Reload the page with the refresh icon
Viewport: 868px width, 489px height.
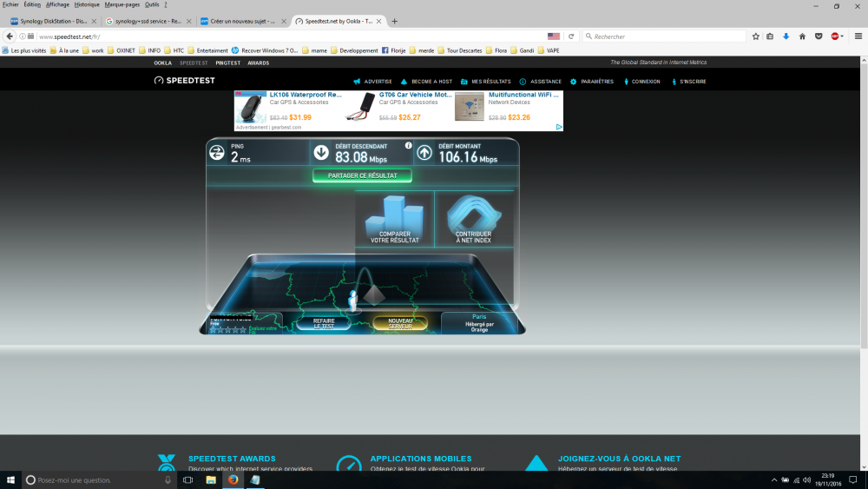[x=571, y=36]
